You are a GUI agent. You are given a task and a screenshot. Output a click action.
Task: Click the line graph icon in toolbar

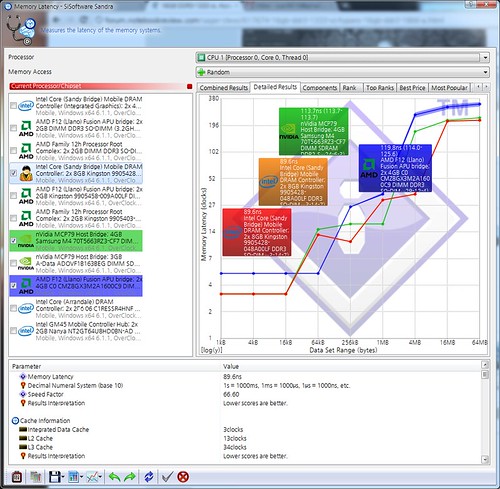point(92,477)
